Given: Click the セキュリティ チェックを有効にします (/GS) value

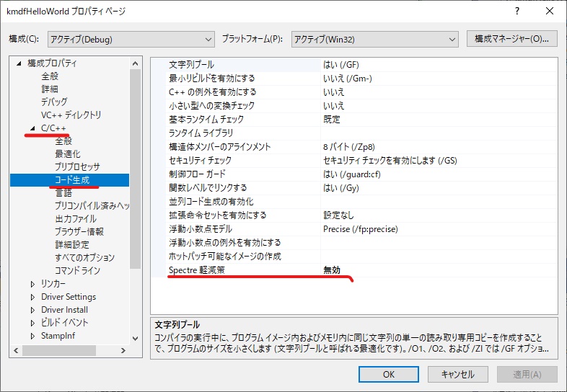Looking at the screenshot, I should [x=390, y=161].
